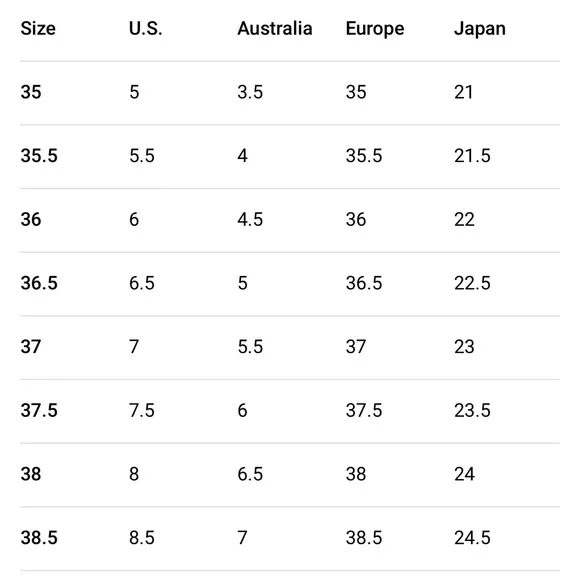Select the size 35 row label
The image size is (580, 580).
click(31, 92)
